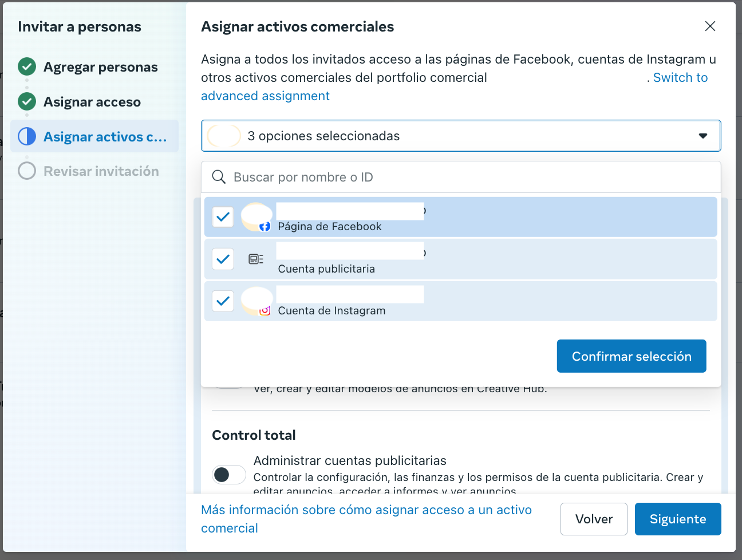This screenshot has height=560, width=742.
Task: Click the Invitar a personas heading
Action: point(80,27)
